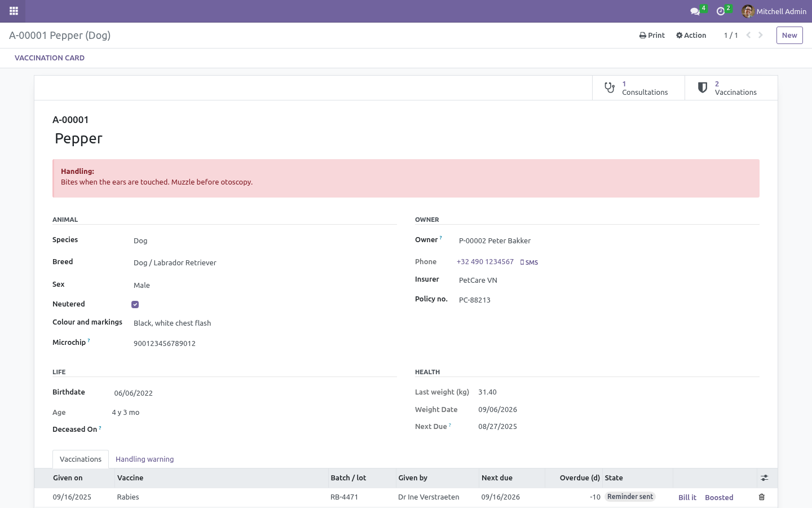Click the Consultations stethoscope stat button
Screen dimensions: 812x508
(638, 88)
